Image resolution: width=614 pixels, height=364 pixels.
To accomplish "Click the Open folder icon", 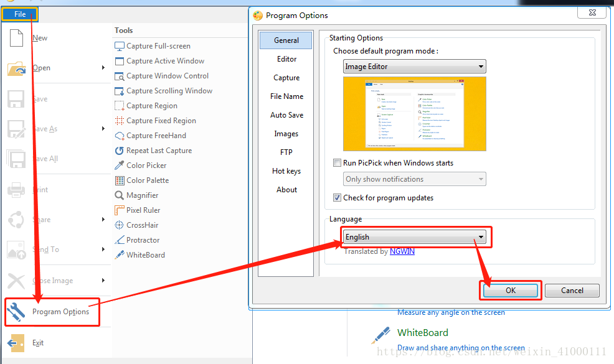I will pyautogui.click(x=16, y=68).
